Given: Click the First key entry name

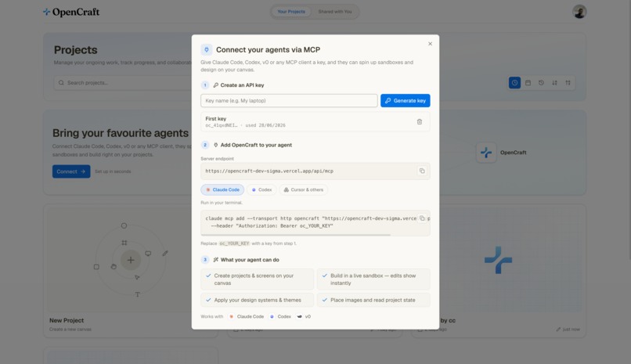Looking at the screenshot, I should coord(216,119).
